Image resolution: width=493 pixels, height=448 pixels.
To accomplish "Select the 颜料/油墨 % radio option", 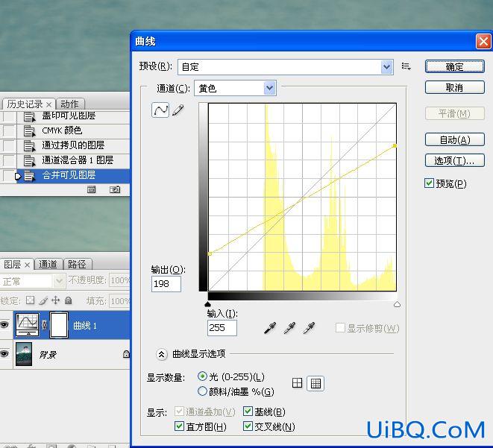I will (202, 391).
